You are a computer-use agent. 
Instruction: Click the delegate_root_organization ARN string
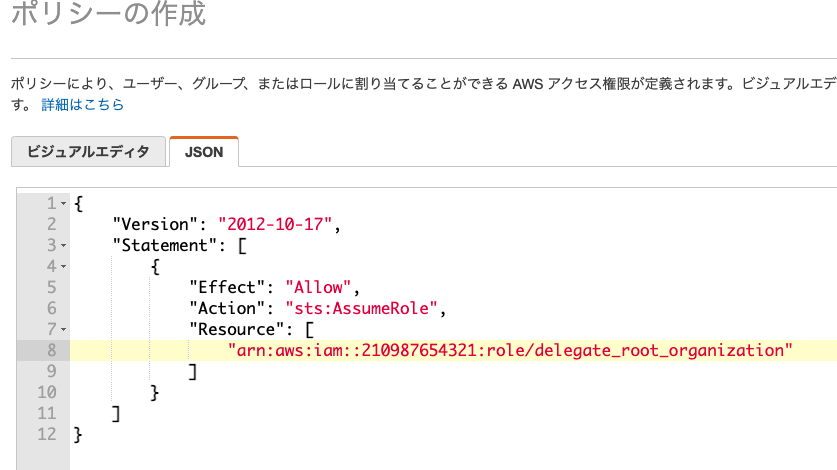(510, 350)
